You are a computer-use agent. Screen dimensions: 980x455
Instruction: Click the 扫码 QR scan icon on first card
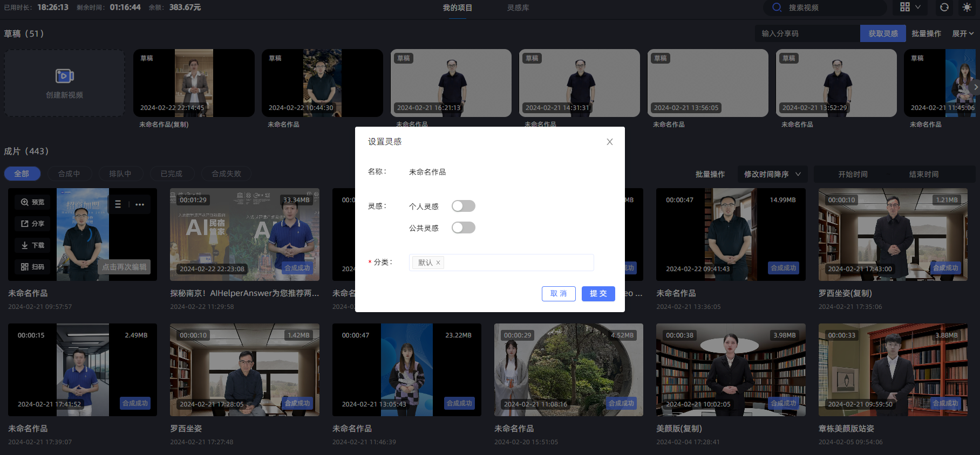[x=25, y=267]
